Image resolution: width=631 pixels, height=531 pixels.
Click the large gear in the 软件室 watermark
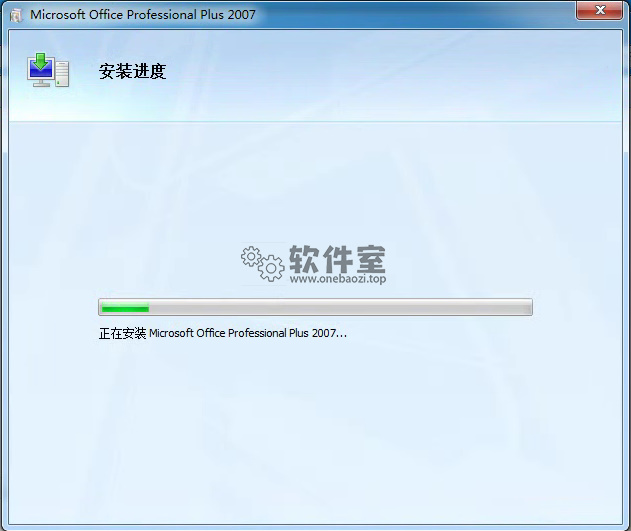click(271, 267)
